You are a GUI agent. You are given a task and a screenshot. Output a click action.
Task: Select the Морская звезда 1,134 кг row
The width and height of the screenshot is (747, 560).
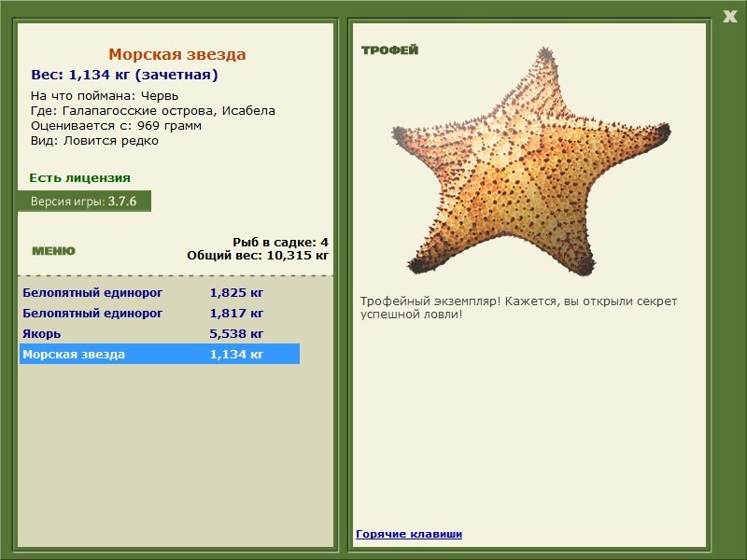click(x=160, y=354)
